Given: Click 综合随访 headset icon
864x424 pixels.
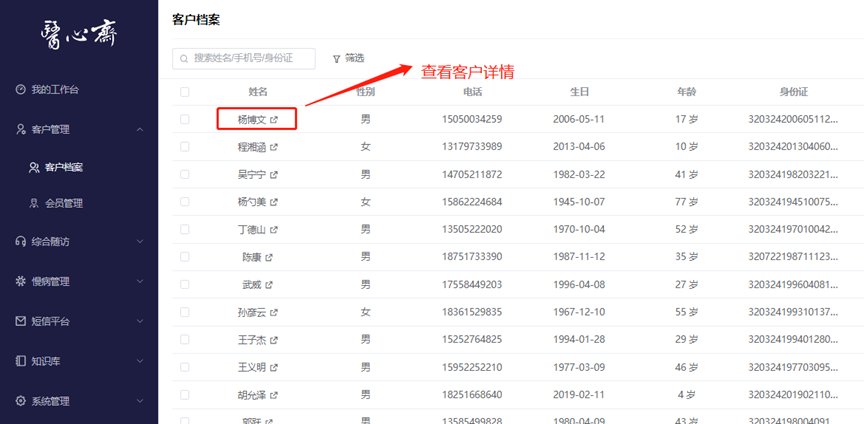Looking at the screenshot, I should pyautogui.click(x=21, y=241).
